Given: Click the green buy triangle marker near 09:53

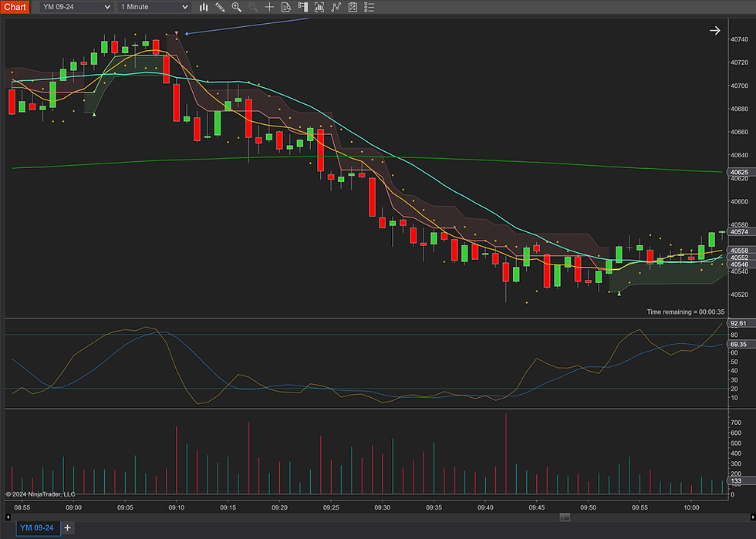Looking at the screenshot, I should (619, 293).
